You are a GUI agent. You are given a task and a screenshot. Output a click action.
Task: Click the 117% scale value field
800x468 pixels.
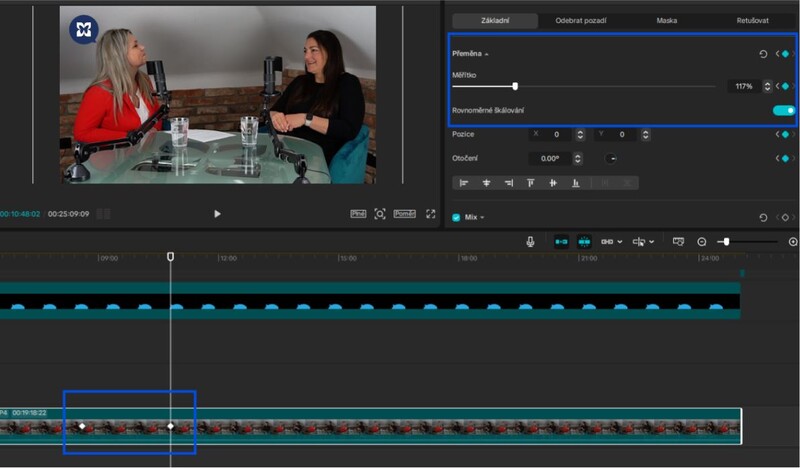[744, 86]
